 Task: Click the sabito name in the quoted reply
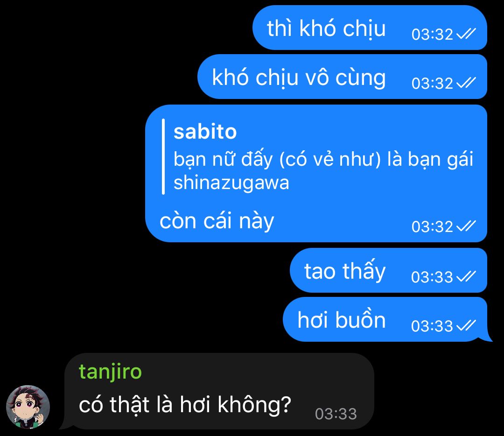[x=205, y=132]
